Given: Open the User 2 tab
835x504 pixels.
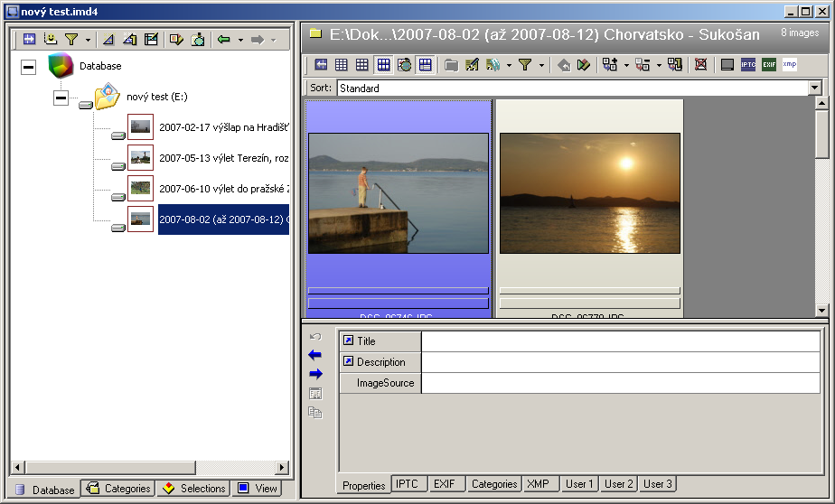Looking at the screenshot, I should pyautogui.click(x=619, y=484).
